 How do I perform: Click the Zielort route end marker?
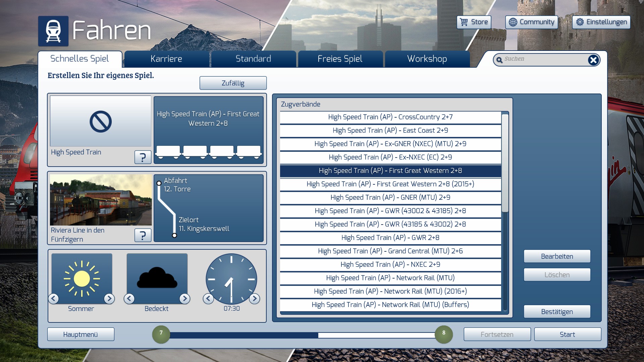pyautogui.click(x=174, y=235)
